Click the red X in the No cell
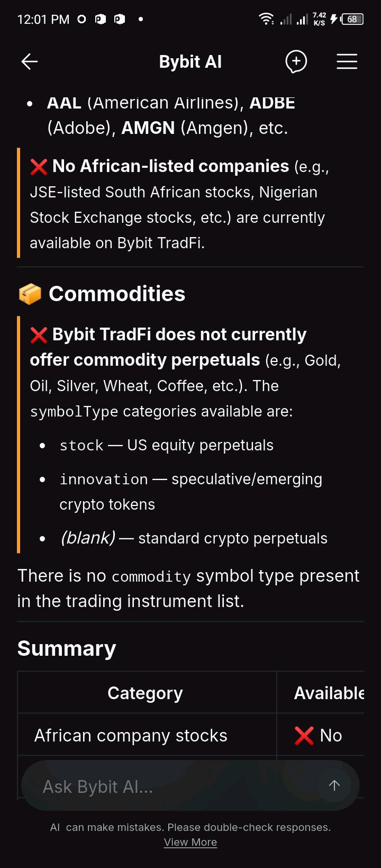Screen dimensions: 381x868 (x=304, y=735)
